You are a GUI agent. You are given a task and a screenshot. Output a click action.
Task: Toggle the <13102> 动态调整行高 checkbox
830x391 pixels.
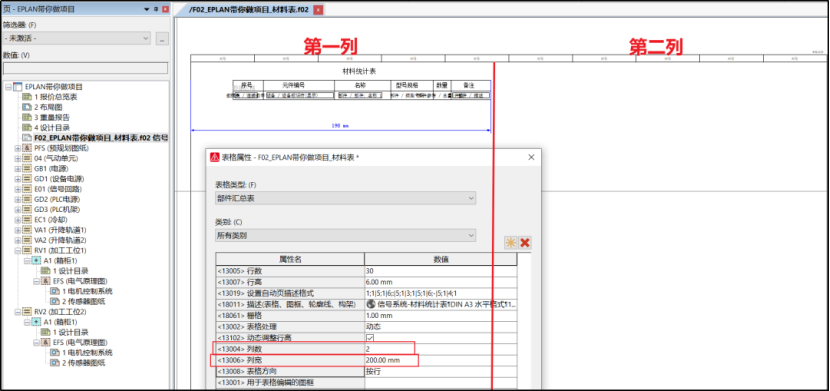click(x=371, y=338)
